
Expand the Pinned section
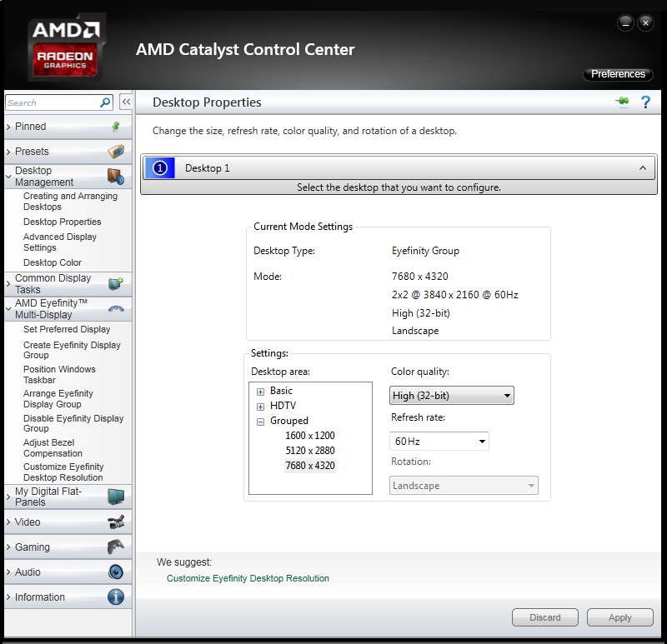point(8,127)
